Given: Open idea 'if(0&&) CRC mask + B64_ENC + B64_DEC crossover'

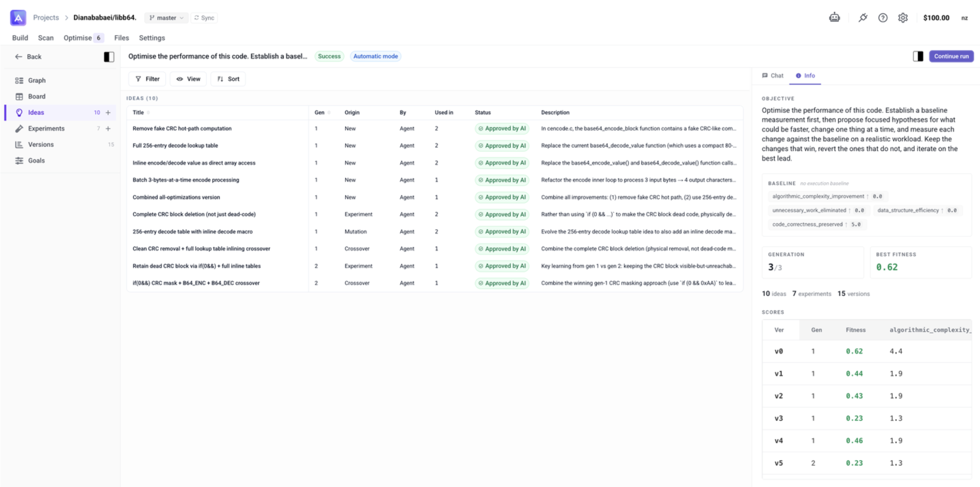Looking at the screenshot, I should [x=196, y=283].
